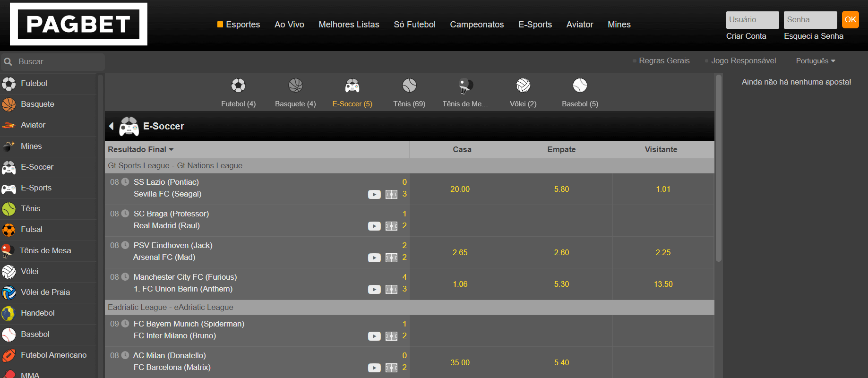This screenshot has height=378, width=868.
Task: Play video for SC Braga vs Real Madrid
Action: pyautogui.click(x=374, y=226)
